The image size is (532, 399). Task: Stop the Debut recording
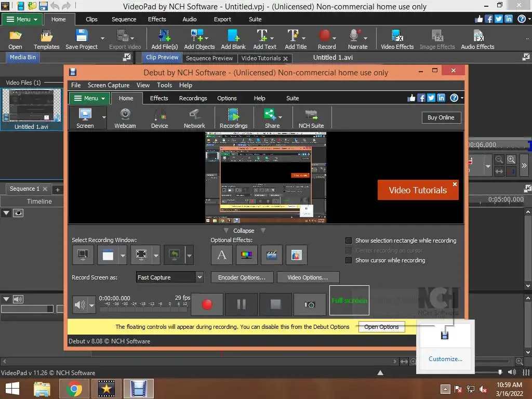(x=275, y=304)
